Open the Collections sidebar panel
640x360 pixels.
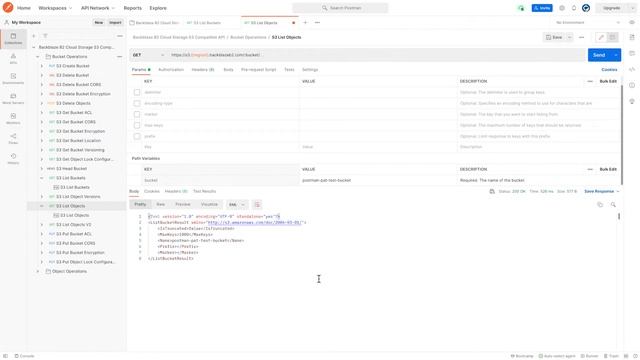pyautogui.click(x=13, y=39)
